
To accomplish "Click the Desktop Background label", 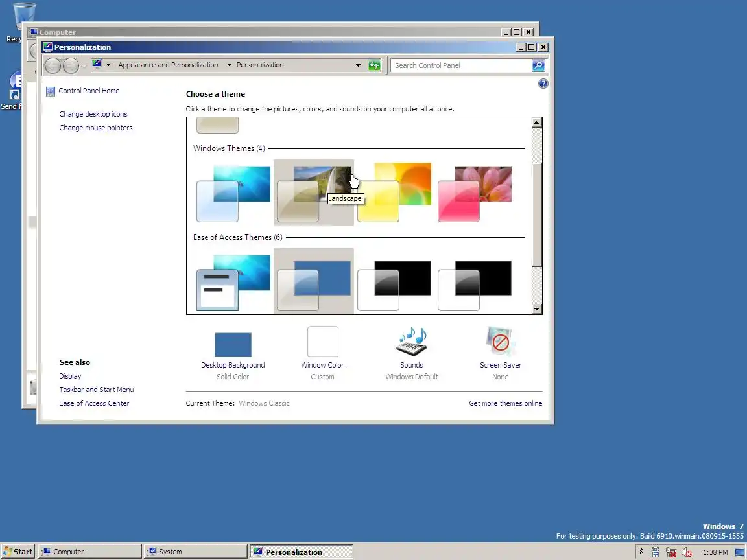I will pyautogui.click(x=233, y=365).
